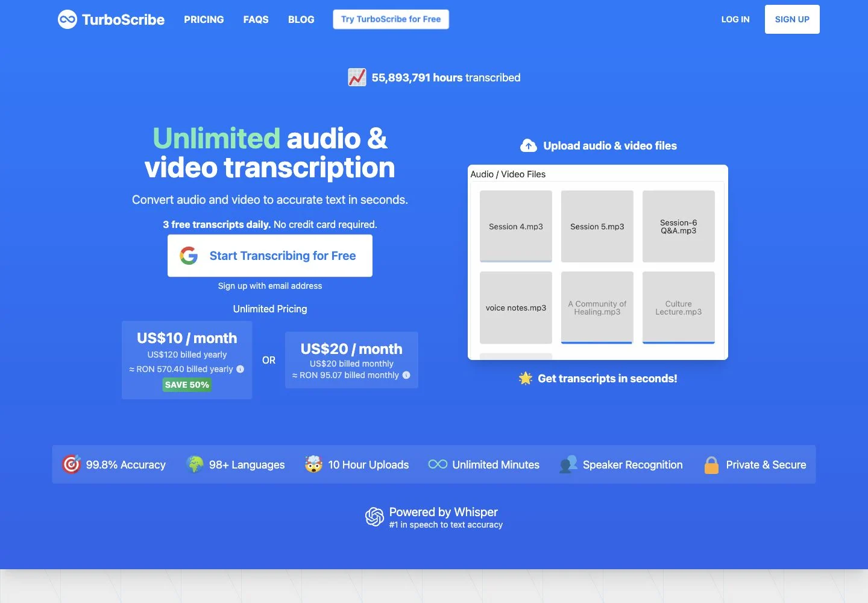868x603 pixels.
Task: Click the OpenAI logo beside Powered by Whisper
Action: [374, 517]
